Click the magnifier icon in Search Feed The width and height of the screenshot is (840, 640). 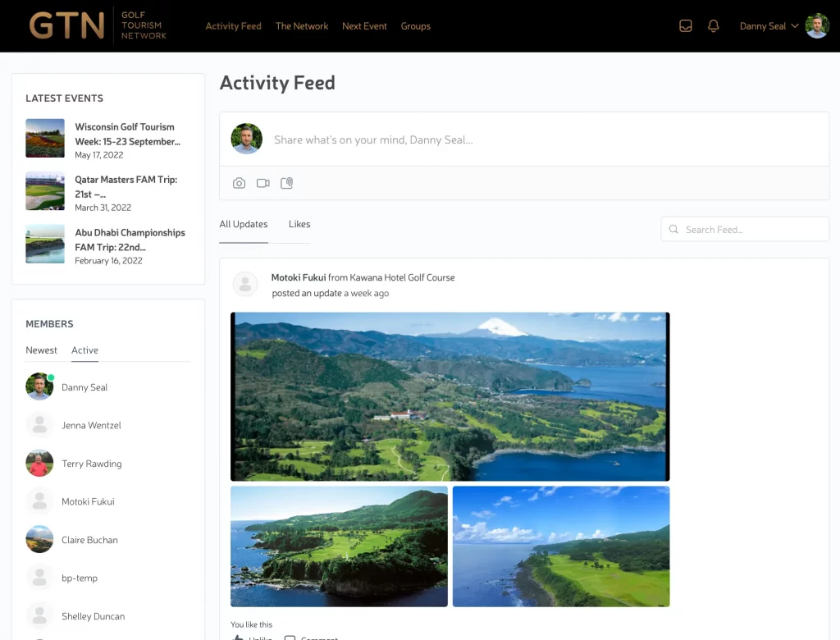(674, 230)
